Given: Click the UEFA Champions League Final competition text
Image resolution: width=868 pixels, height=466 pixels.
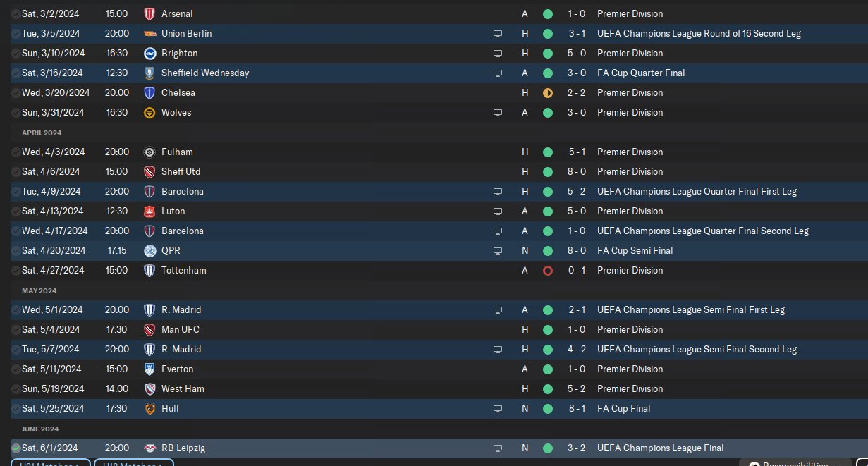Looking at the screenshot, I should (660, 448).
